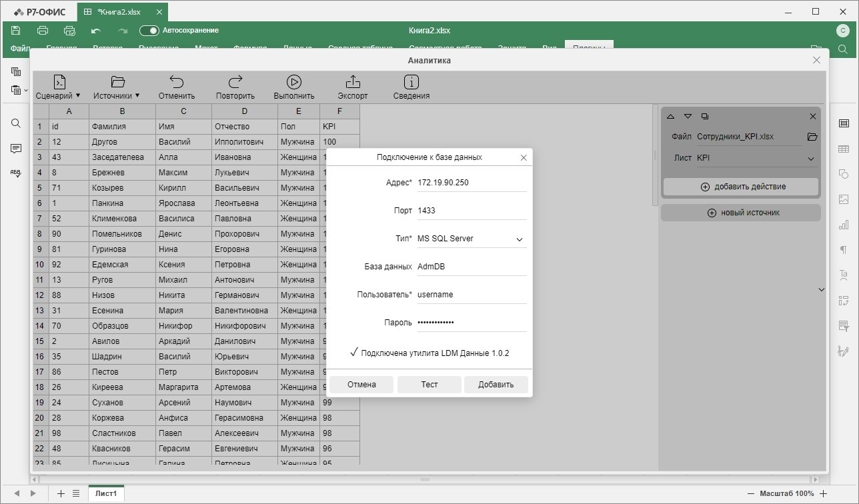Open the Р7-ОФИС home tab
The width and height of the screenshot is (859, 504).
pyautogui.click(x=40, y=11)
